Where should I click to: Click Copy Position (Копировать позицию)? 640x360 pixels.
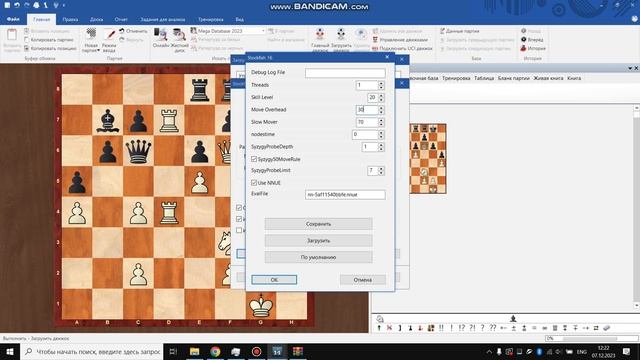click(x=50, y=48)
